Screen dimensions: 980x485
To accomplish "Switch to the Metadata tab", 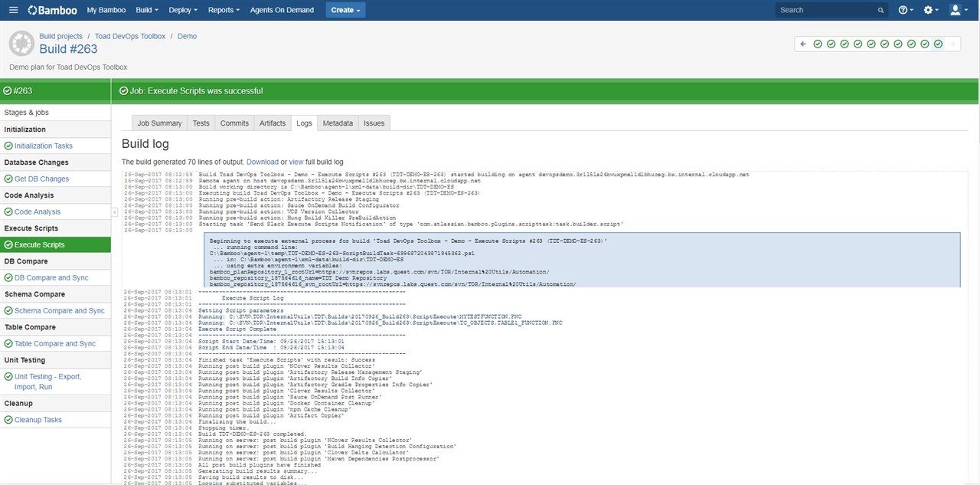I will point(338,123).
